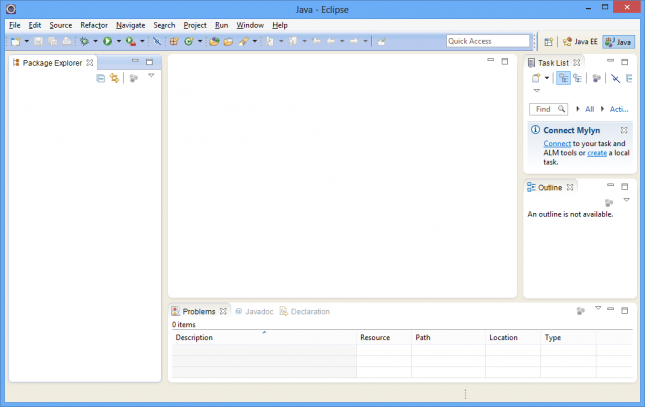This screenshot has width=645, height=407.
Task: Open the Run dropdown arrow
Action: (118, 41)
